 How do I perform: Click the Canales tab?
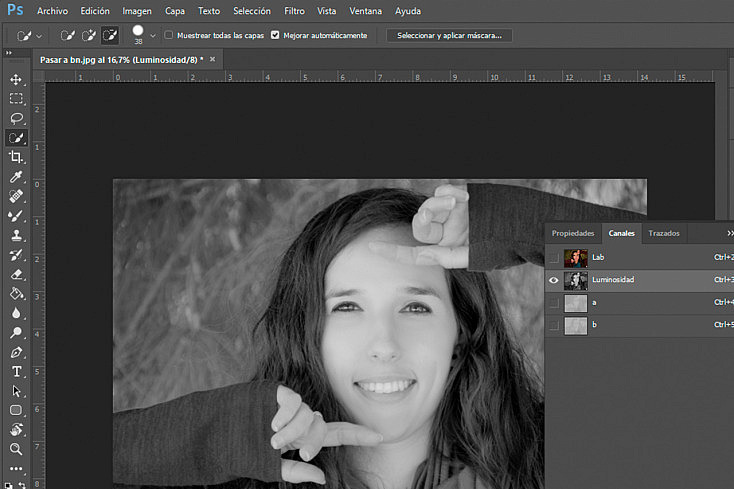(622, 233)
